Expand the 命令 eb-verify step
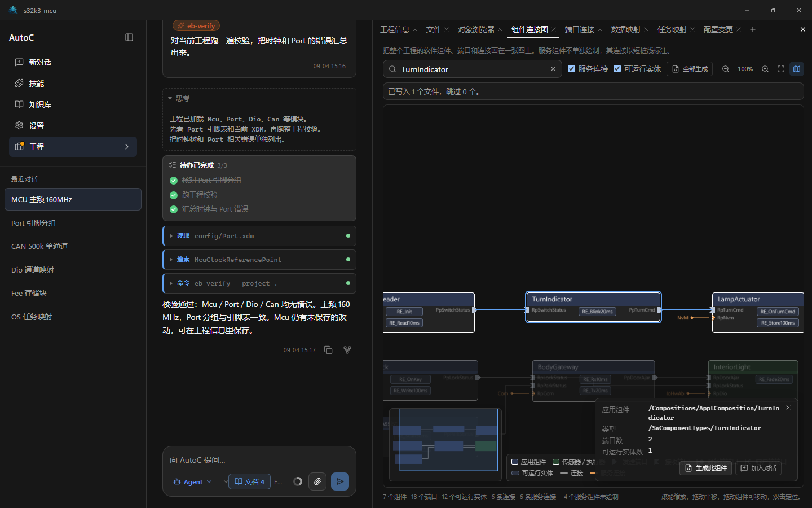The height and width of the screenshot is (508, 812). point(259,283)
